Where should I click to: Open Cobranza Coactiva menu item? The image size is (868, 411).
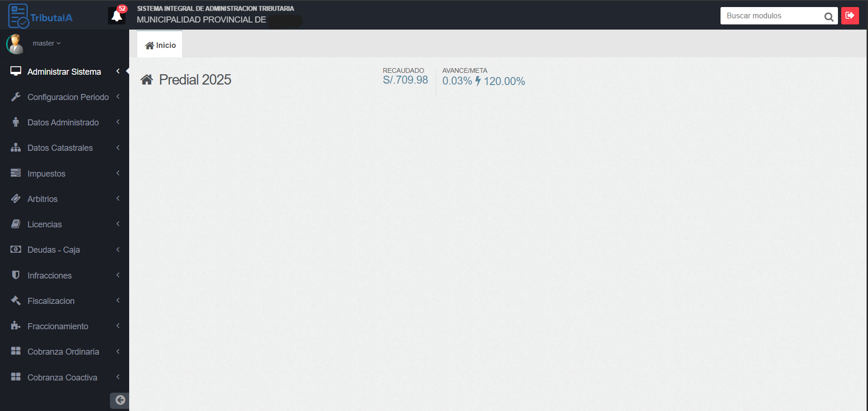tap(62, 378)
